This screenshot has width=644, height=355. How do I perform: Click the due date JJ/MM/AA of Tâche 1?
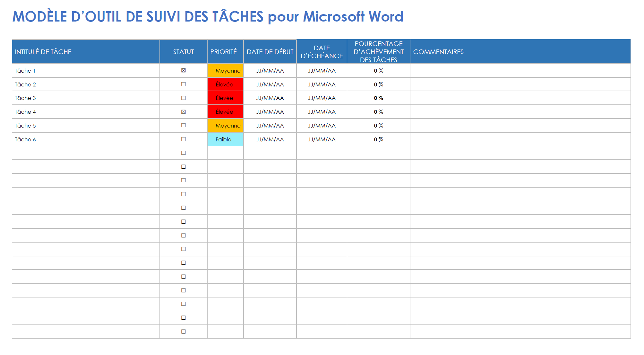(x=322, y=71)
